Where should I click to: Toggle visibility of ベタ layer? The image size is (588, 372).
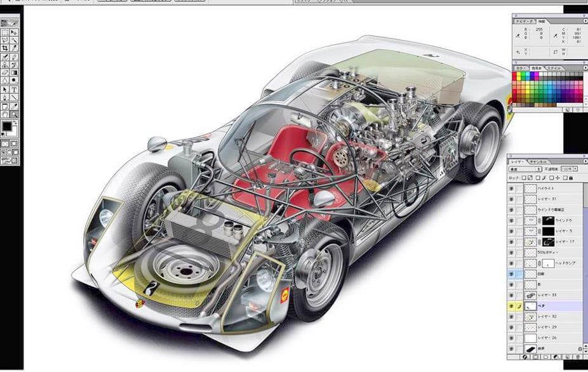click(x=511, y=307)
